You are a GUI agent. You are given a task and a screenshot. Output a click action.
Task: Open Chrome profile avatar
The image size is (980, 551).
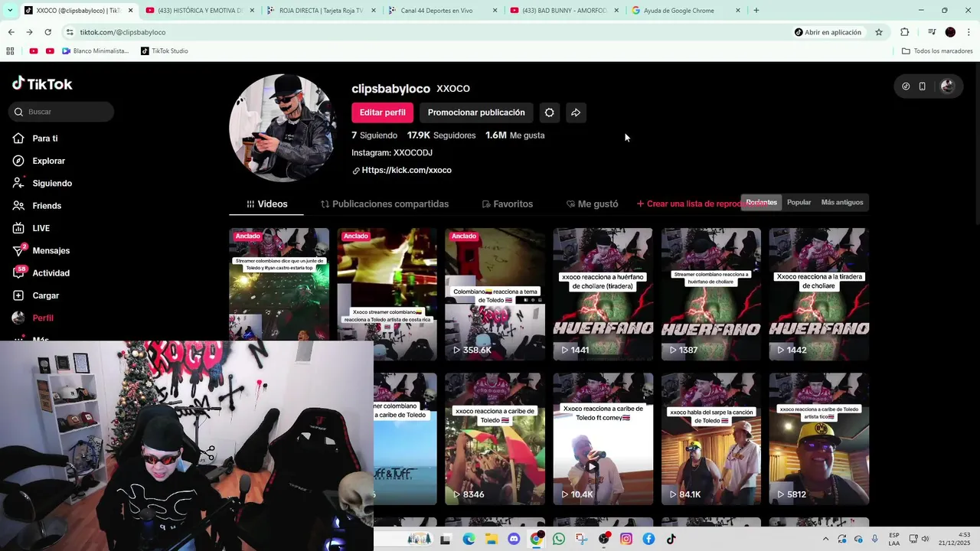[x=950, y=32]
